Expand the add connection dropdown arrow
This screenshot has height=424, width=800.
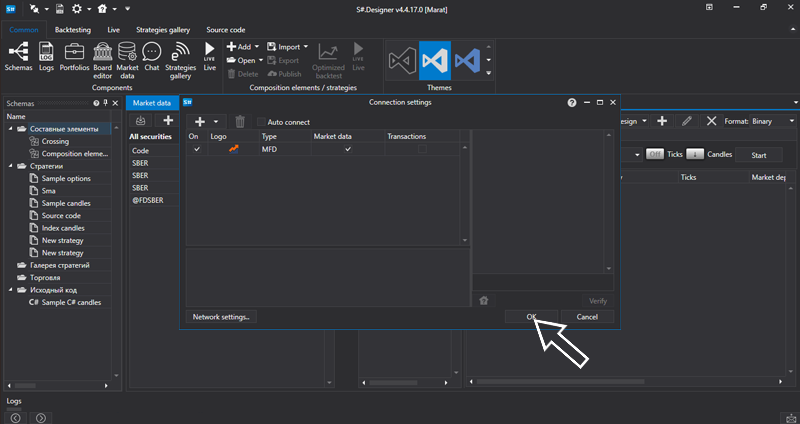(x=215, y=122)
